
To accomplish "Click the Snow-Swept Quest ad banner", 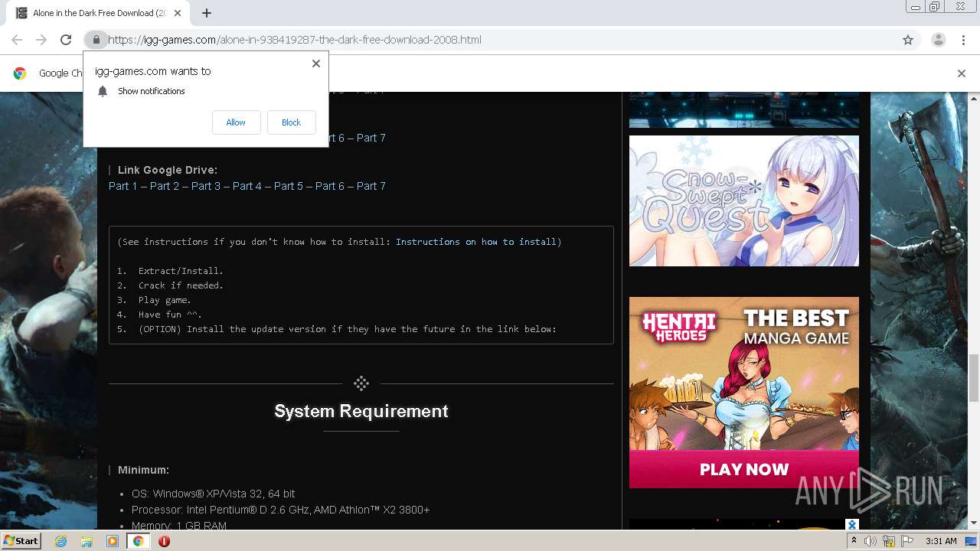I will (x=744, y=201).
